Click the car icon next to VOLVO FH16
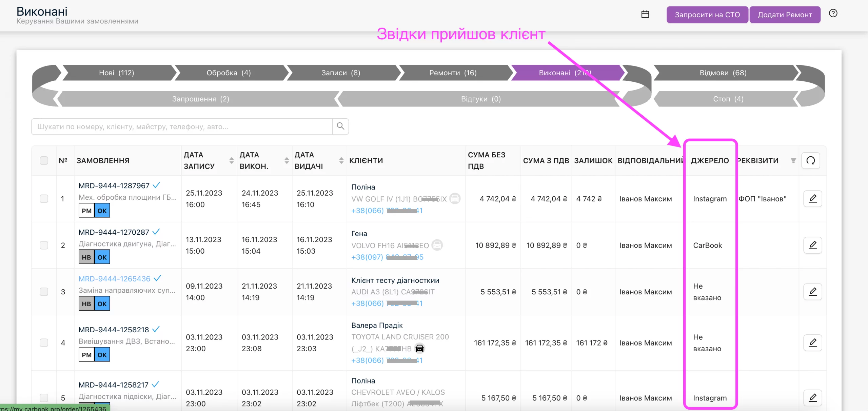Screen dimensions: 868x411 [x=437, y=245]
